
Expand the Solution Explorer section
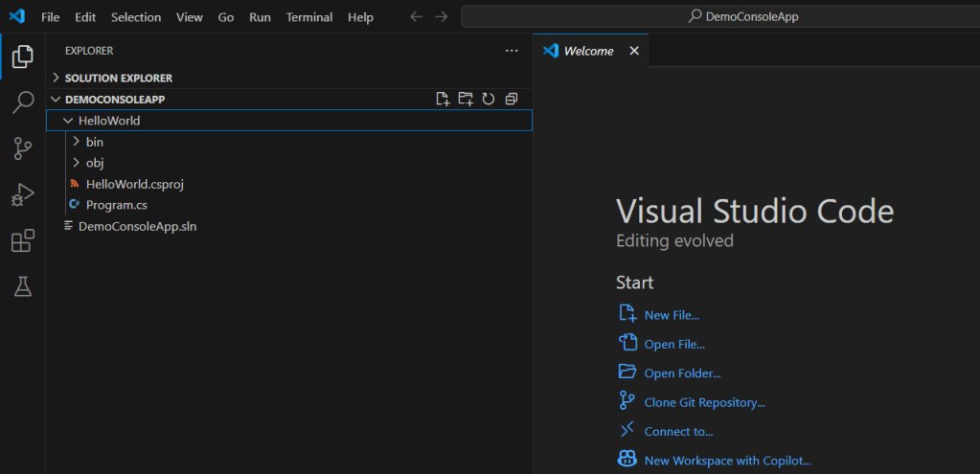point(119,78)
